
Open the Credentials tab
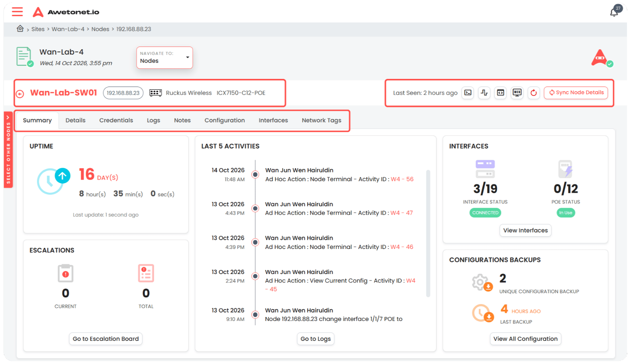116,120
